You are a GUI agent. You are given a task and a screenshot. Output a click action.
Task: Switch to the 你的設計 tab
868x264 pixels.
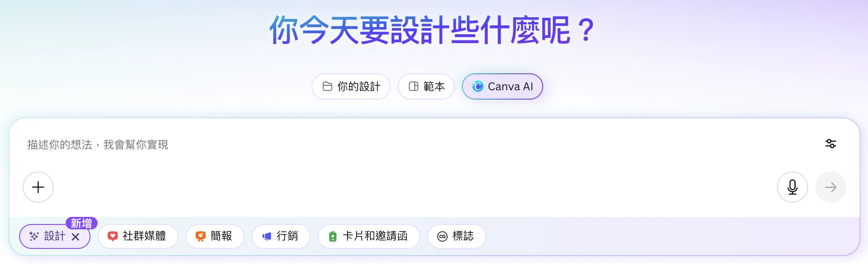point(351,86)
